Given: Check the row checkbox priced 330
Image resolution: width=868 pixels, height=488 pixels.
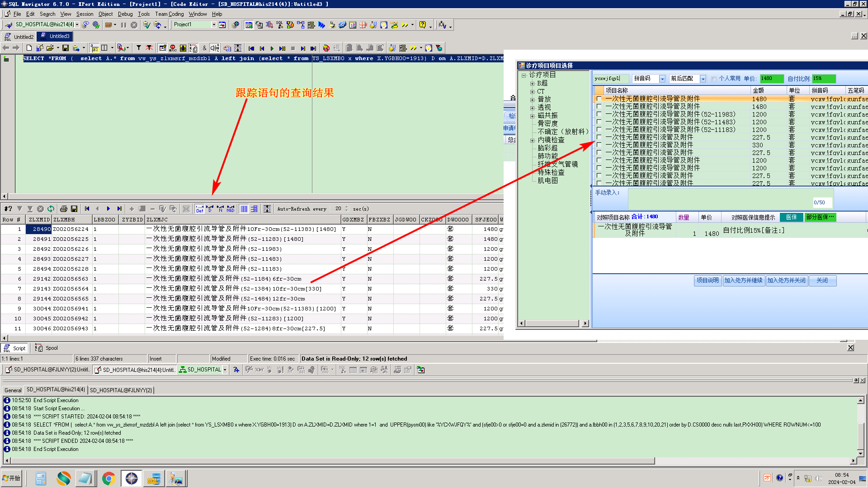Looking at the screenshot, I should coord(599,145).
